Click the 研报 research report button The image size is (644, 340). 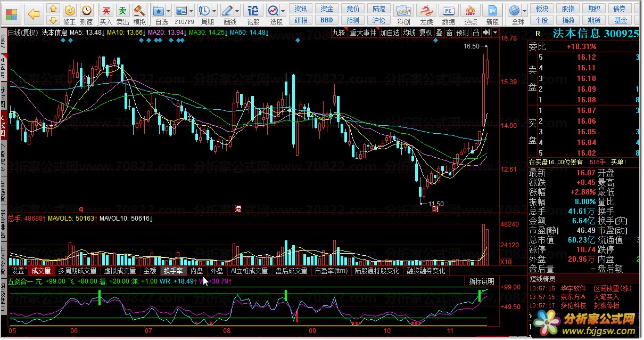click(301, 20)
